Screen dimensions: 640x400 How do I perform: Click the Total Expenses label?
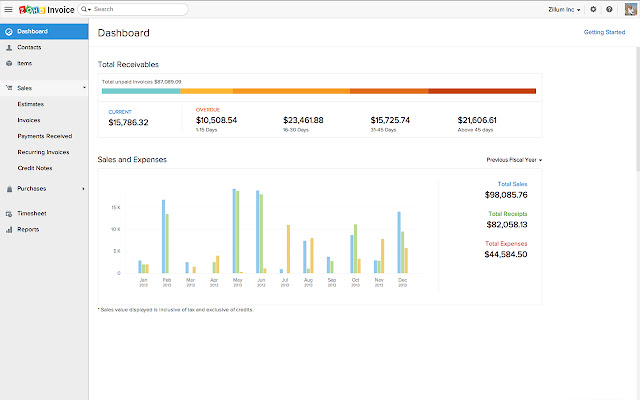pyautogui.click(x=506, y=244)
